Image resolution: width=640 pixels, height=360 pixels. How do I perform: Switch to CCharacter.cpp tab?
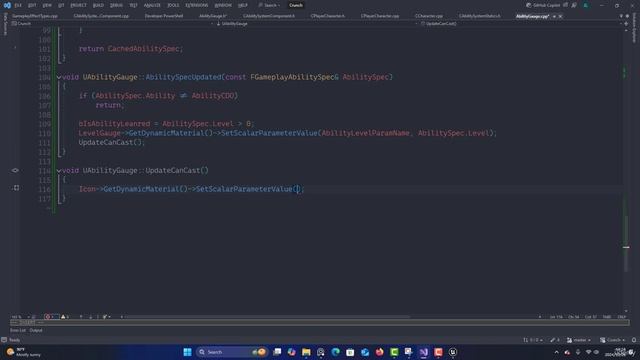(x=429, y=16)
